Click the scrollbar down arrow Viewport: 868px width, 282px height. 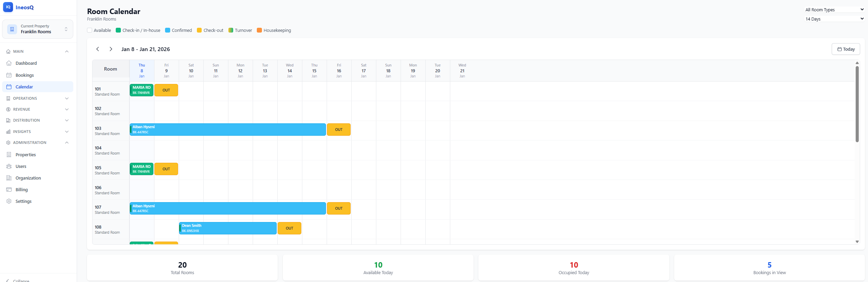click(x=857, y=242)
